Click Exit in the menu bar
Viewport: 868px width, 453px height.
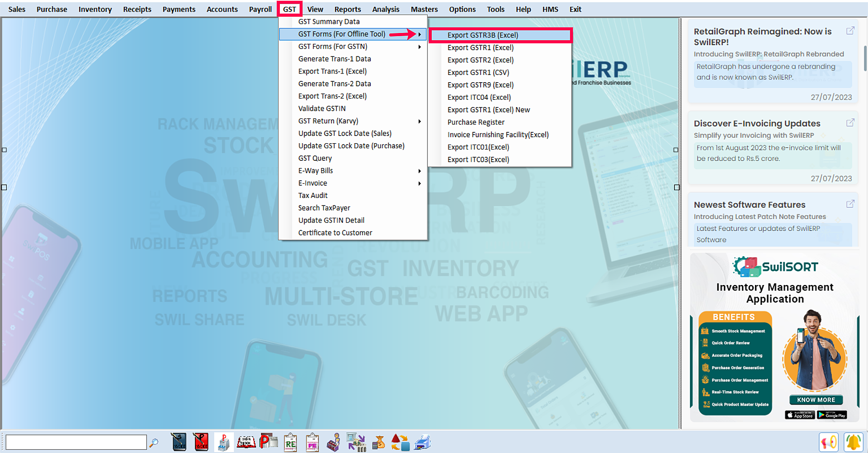[575, 9]
